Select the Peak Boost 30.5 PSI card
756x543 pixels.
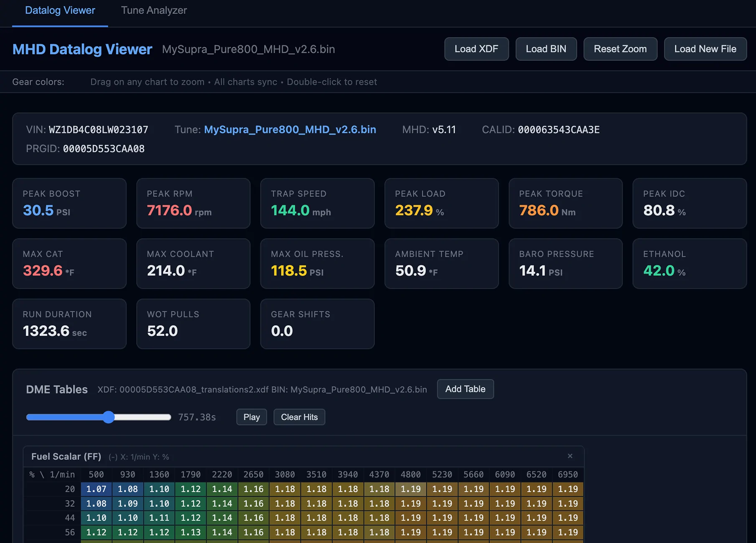69,203
